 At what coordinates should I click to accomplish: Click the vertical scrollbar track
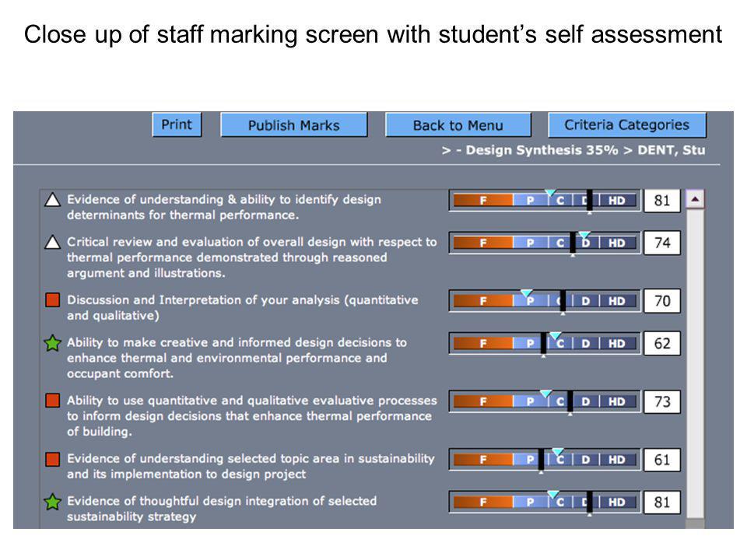point(695,364)
